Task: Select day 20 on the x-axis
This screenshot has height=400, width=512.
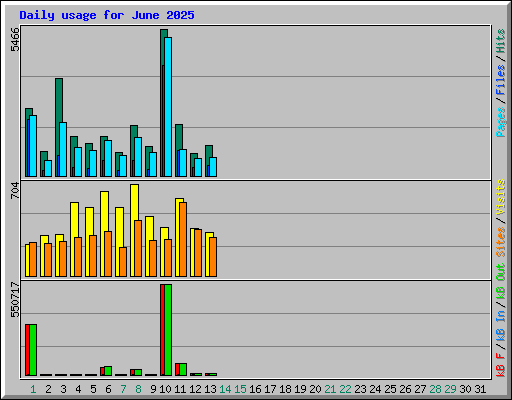Action: pyautogui.click(x=315, y=389)
